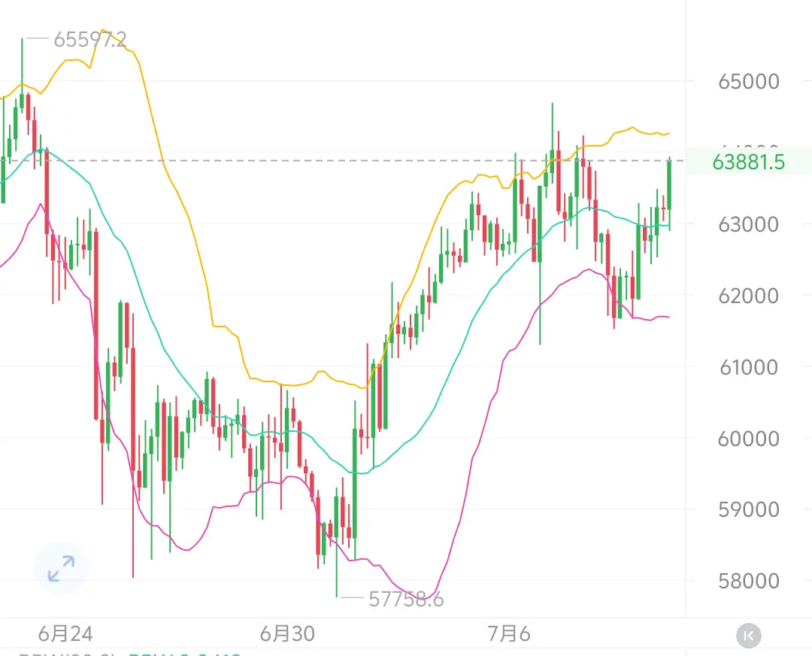The image size is (812, 656).
Task: Click the 58000 price axis label
Action: (748, 581)
